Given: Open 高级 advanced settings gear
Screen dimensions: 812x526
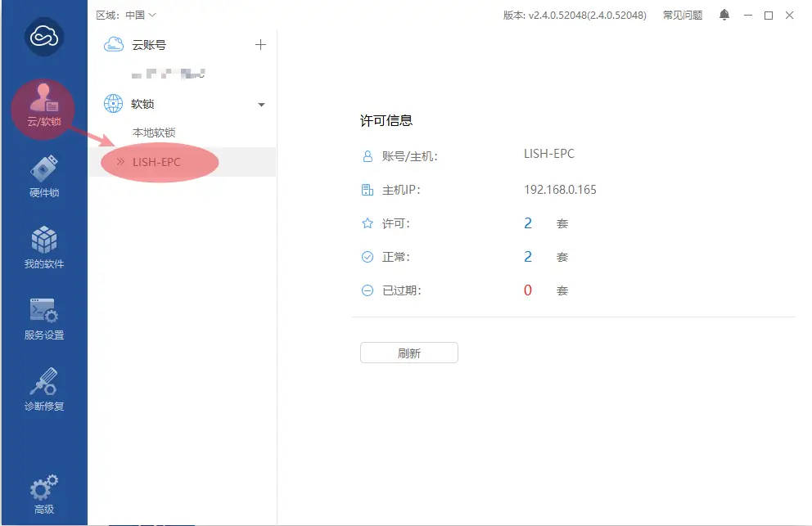Looking at the screenshot, I should [x=43, y=494].
